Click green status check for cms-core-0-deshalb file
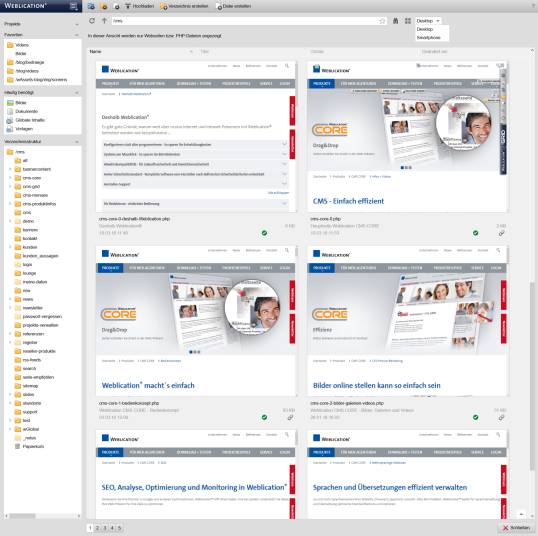Screen dimensions: 538x536 [x=264, y=233]
